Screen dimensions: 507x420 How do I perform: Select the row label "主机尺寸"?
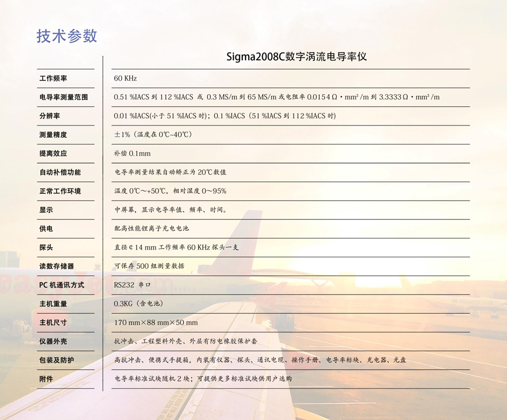click(53, 322)
